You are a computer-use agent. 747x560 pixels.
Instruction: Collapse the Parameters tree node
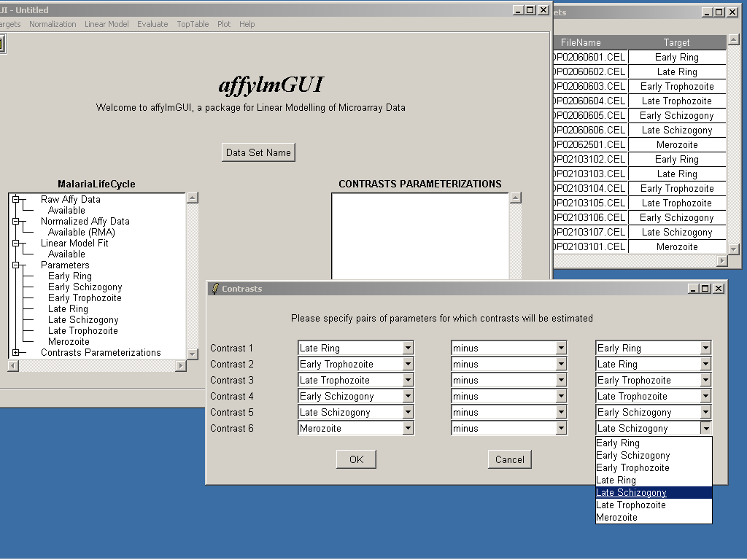click(15, 265)
